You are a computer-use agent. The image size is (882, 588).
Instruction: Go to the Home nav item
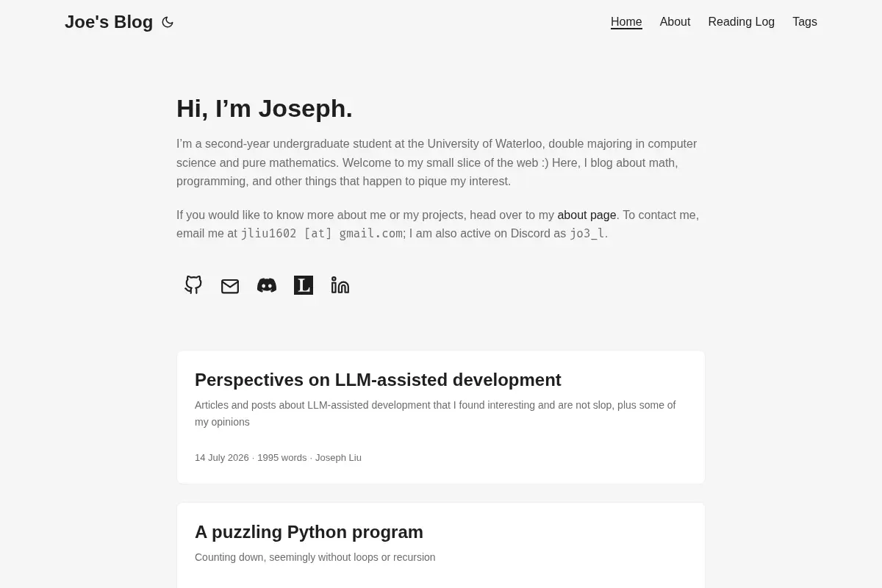[x=626, y=22]
